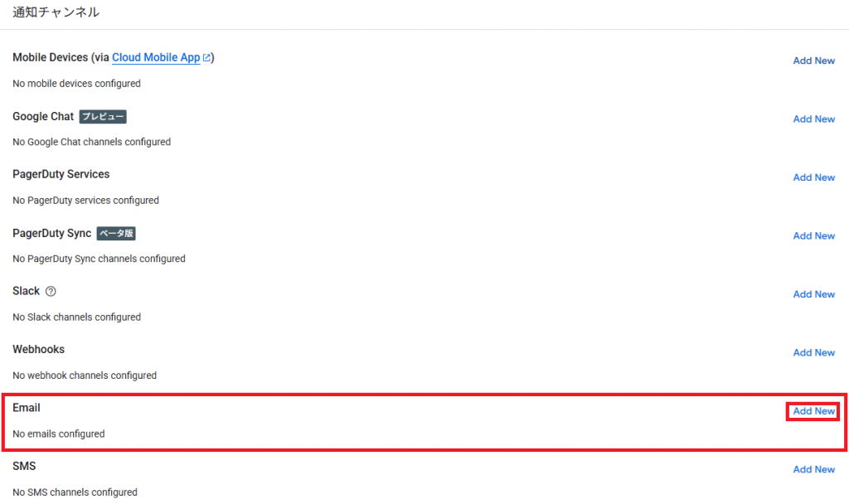Select the Email section heading
The width and height of the screenshot is (849, 504).
click(27, 408)
